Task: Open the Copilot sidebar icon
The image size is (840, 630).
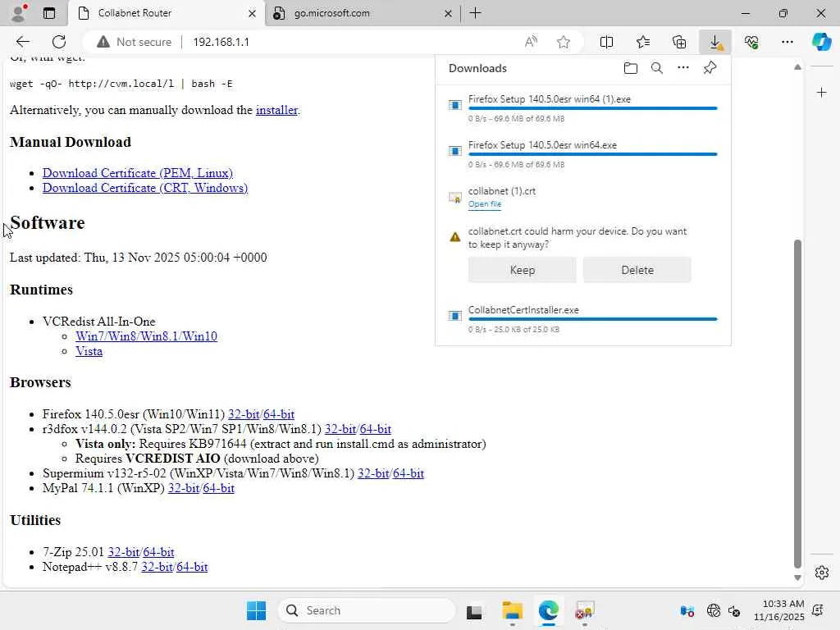Action: pos(821,42)
